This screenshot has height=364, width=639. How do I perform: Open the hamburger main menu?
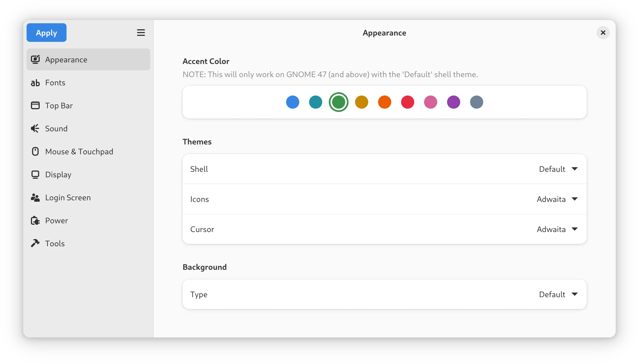click(x=141, y=33)
